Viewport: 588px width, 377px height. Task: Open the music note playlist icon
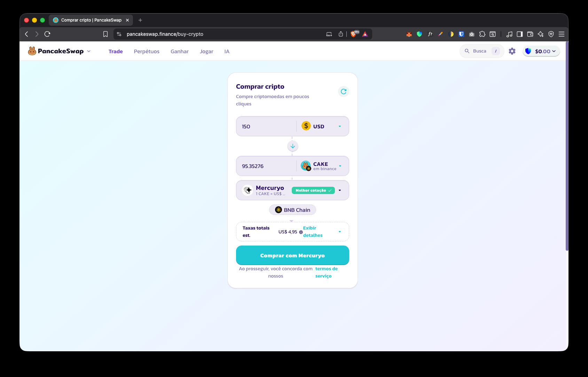coord(509,34)
